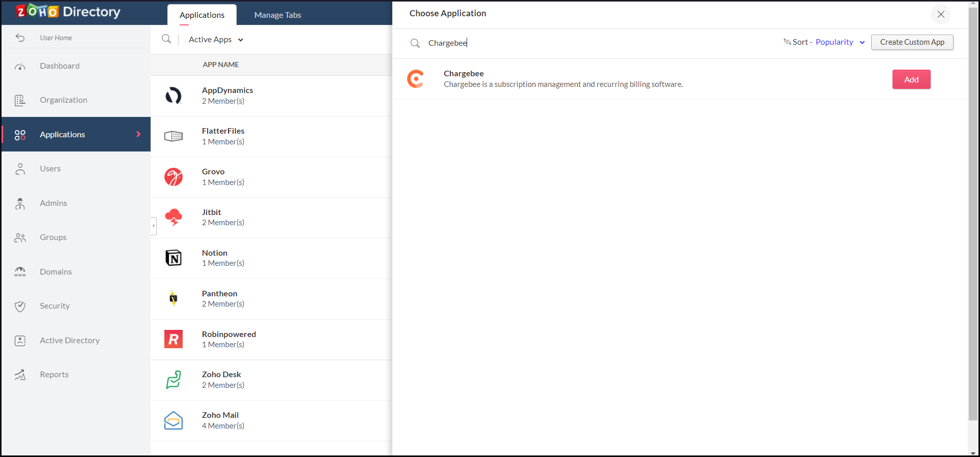Go back to User Home

click(56, 38)
